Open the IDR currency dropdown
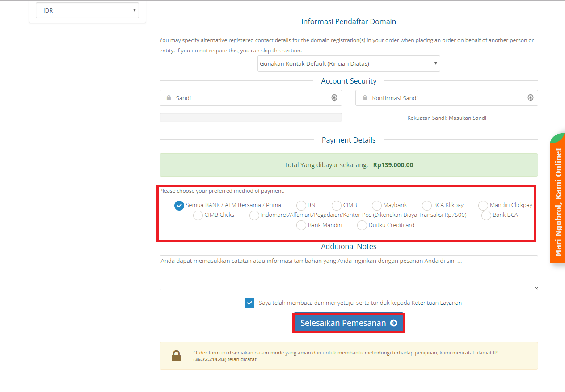This screenshot has height=392, width=565. (87, 10)
